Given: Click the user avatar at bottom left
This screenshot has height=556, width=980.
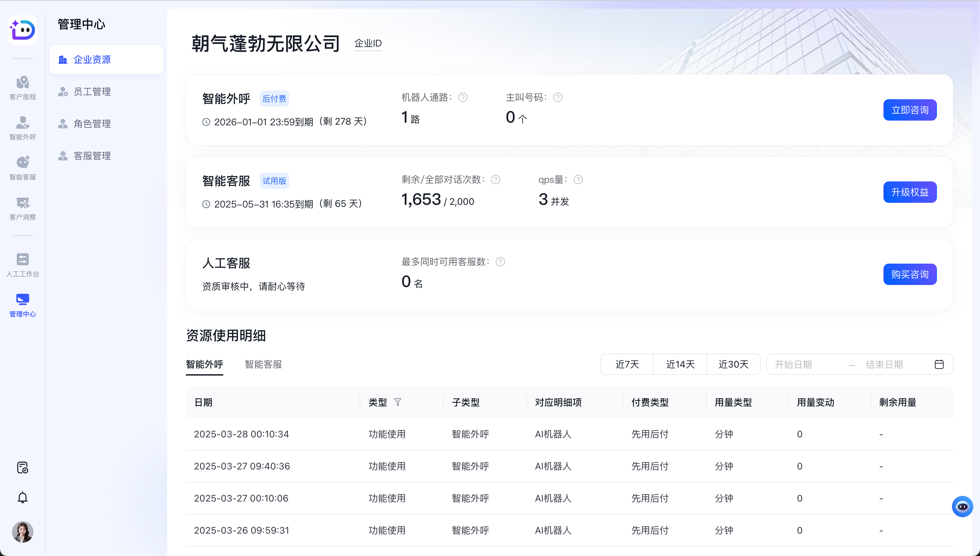Looking at the screenshot, I should pos(22,532).
